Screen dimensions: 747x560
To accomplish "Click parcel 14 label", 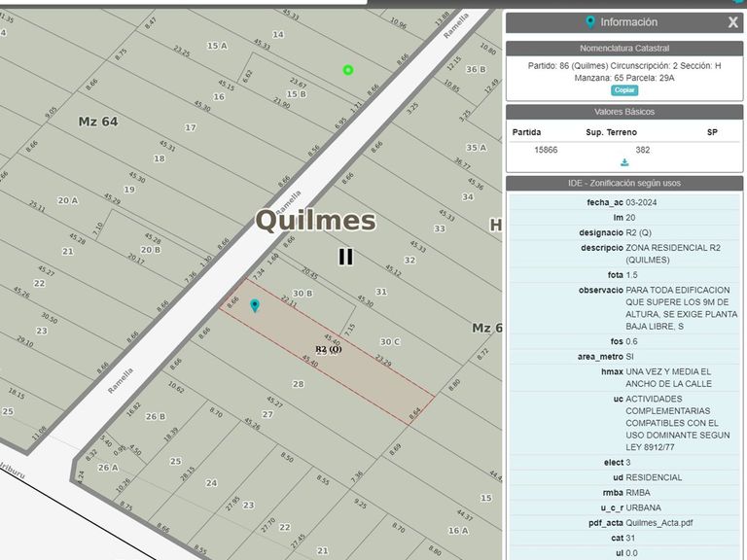I will [x=278, y=34].
